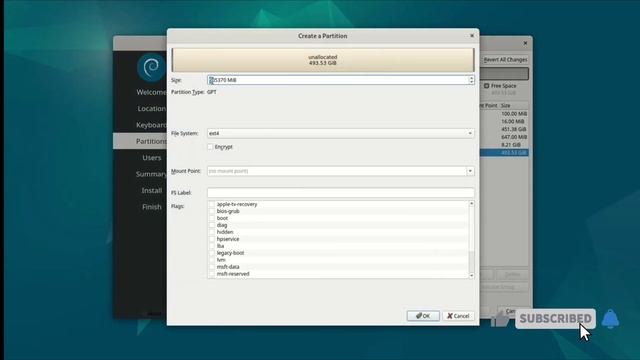This screenshot has height=360, width=640.
Task: Click the Mount Point text field
Action: point(337,171)
